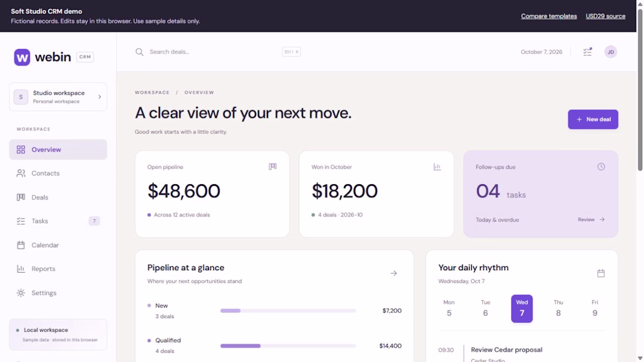
Task: Click the Tasks count badge 7
Action: pos(94,221)
